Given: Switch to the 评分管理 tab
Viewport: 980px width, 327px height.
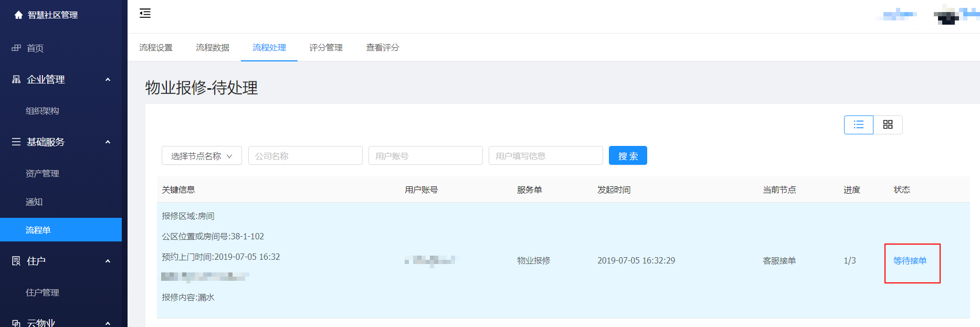Looking at the screenshot, I should tap(326, 48).
